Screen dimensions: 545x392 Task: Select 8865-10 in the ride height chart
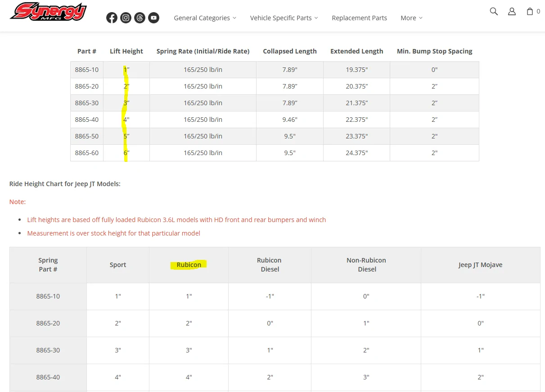point(48,296)
